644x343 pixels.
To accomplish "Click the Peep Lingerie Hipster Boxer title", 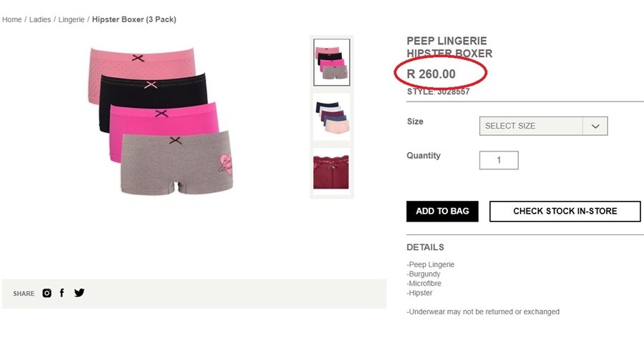I will point(449,47).
